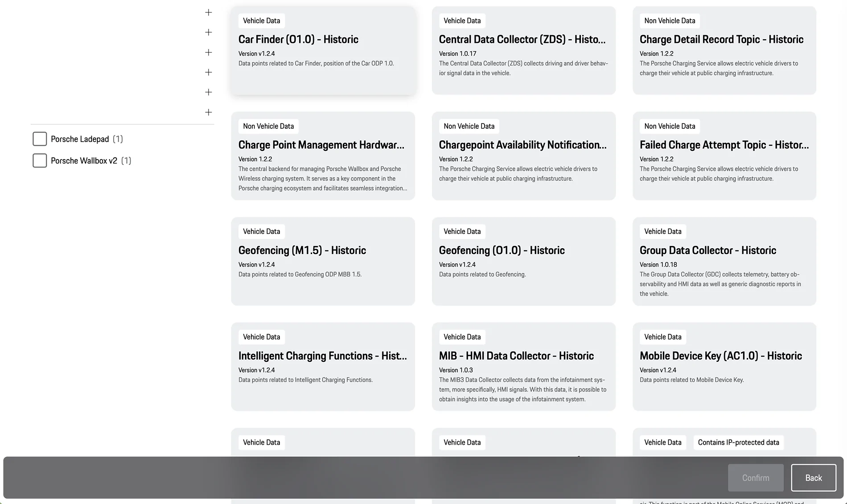Click the Car Finder description text

[316, 63]
